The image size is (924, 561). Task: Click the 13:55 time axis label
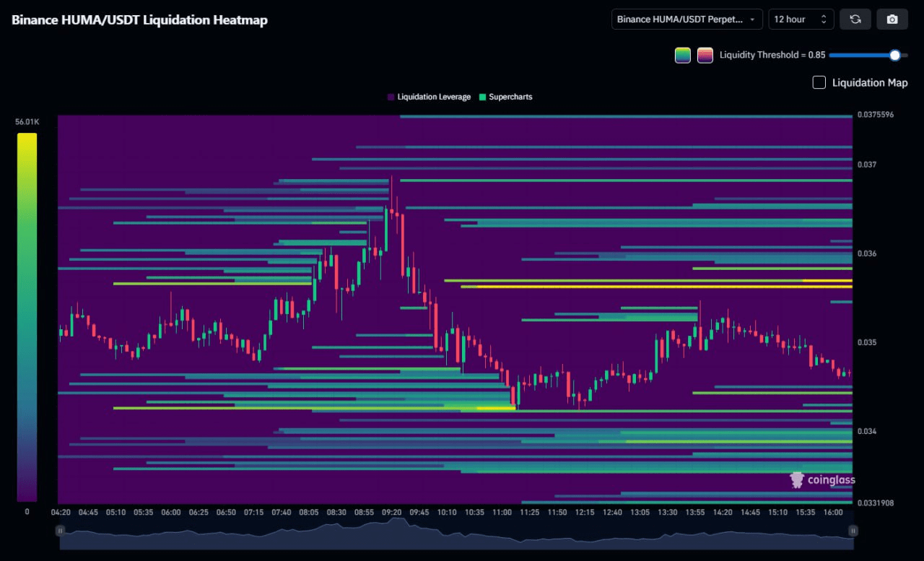(x=695, y=513)
